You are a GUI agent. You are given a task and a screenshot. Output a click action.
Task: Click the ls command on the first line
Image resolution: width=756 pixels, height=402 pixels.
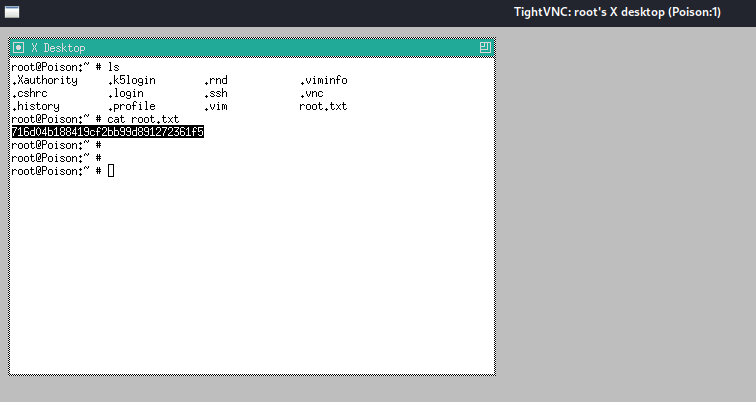pyautogui.click(x=113, y=67)
